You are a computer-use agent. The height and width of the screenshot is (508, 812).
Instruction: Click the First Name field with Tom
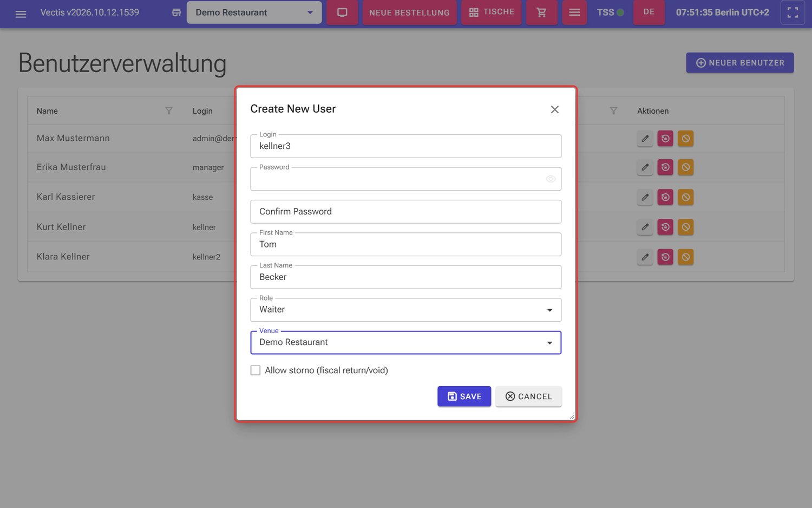coord(406,244)
